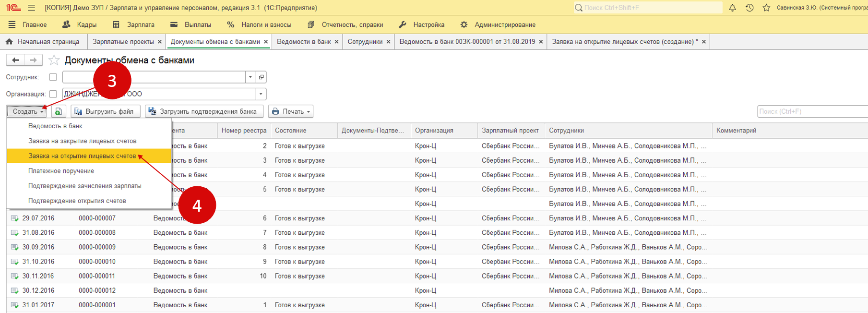Click the green copy document icon next to Создать
Viewport: 868px width, 313px height.
[x=58, y=111]
